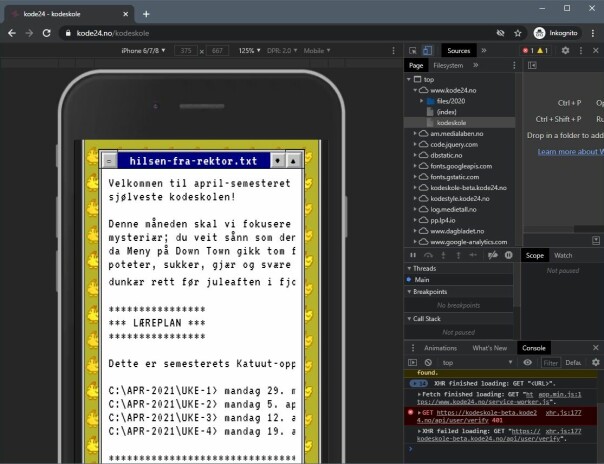Expand the code.jquery.com domain

point(415,144)
